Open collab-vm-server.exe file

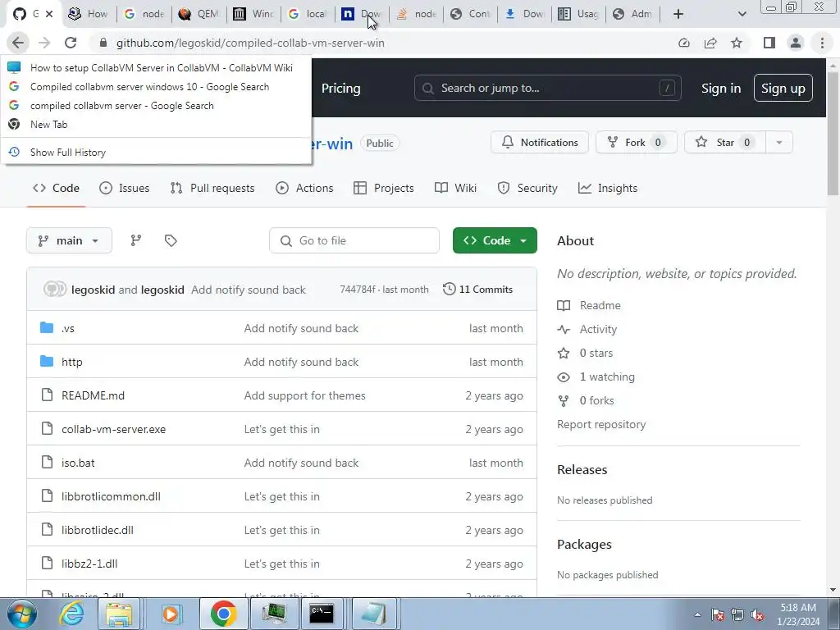113,429
